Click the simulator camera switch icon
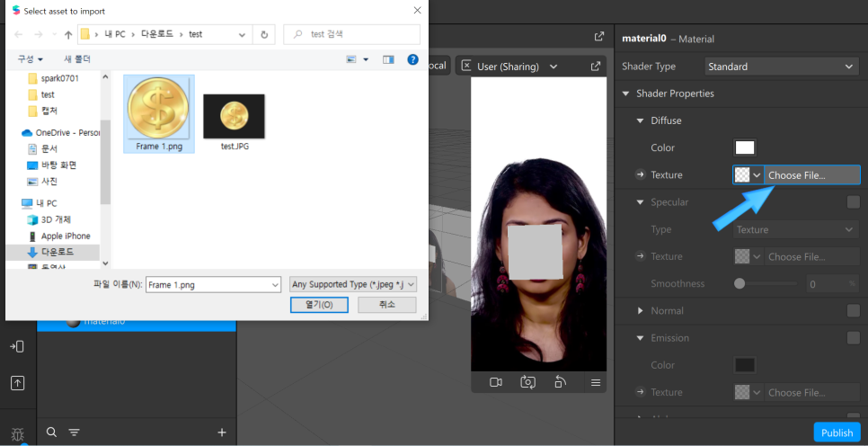Image resolution: width=868 pixels, height=446 pixels. [527, 382]
